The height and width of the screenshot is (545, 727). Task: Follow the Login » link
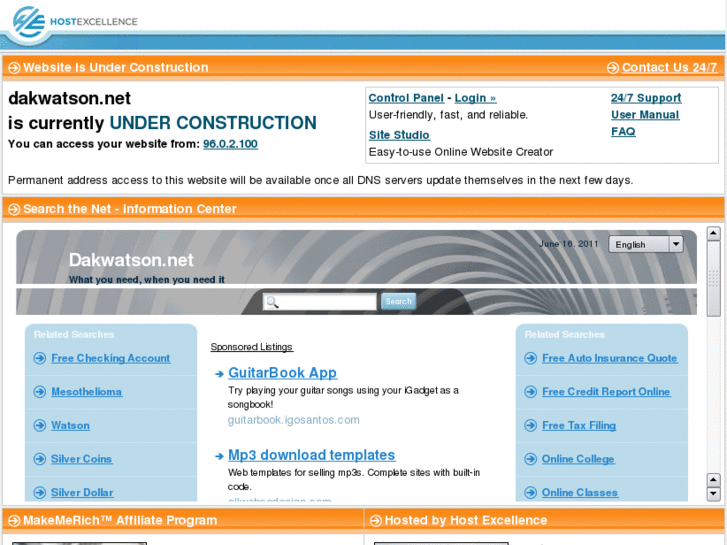click(475, 98)
